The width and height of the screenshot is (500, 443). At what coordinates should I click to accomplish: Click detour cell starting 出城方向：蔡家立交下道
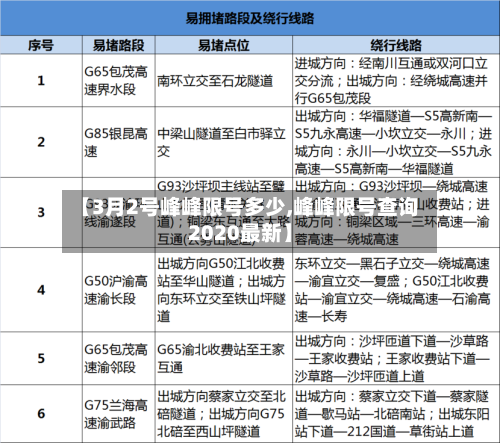click(x=396, y=414)
